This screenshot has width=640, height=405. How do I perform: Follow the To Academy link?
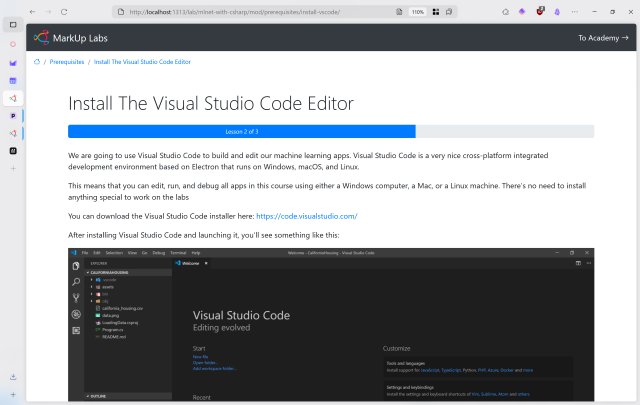[603, 38]
